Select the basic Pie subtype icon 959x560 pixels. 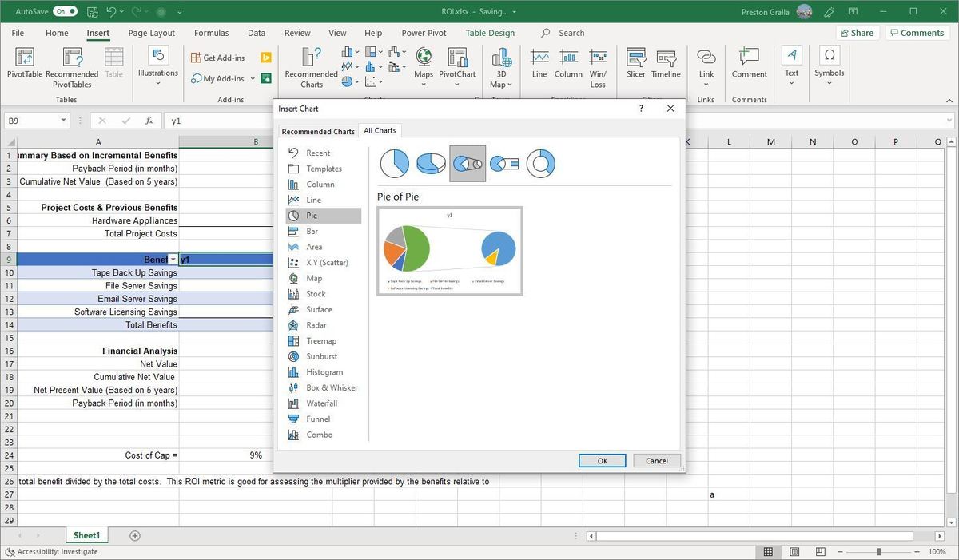(x=394, y=164)
